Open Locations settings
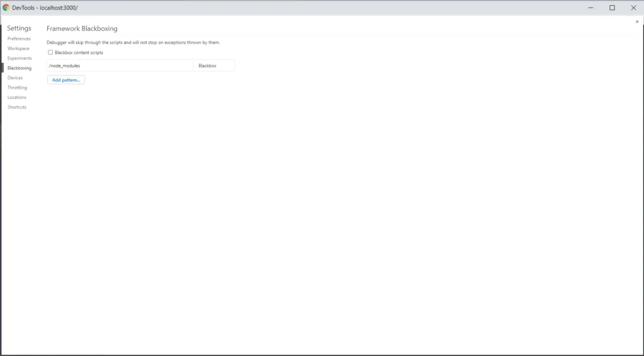The image size is (644, 356). tap(17, 97)
